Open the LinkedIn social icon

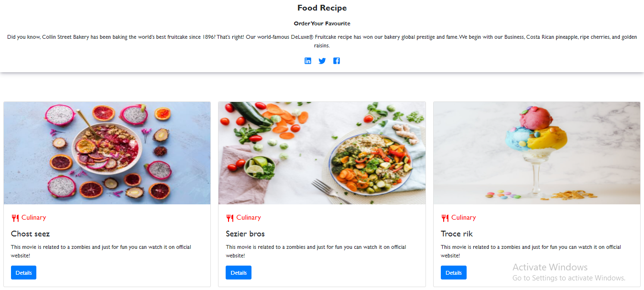coord(308,61)
